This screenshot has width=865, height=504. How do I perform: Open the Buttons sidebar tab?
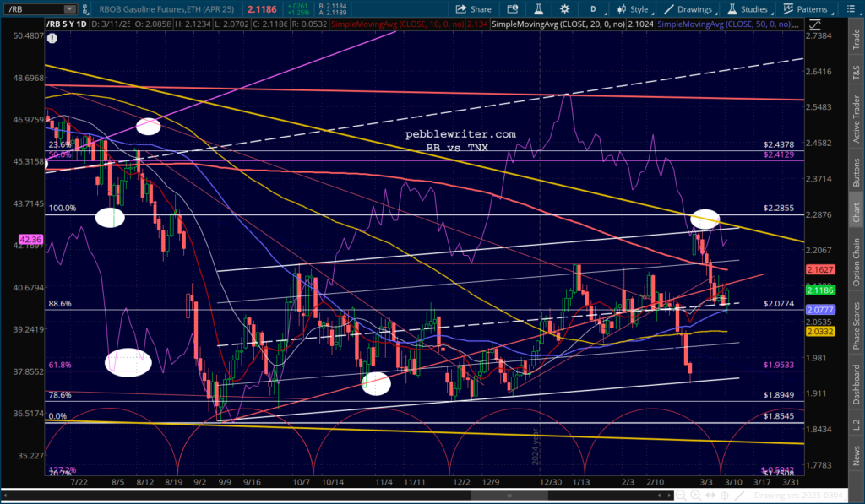[x=857, y=172]
